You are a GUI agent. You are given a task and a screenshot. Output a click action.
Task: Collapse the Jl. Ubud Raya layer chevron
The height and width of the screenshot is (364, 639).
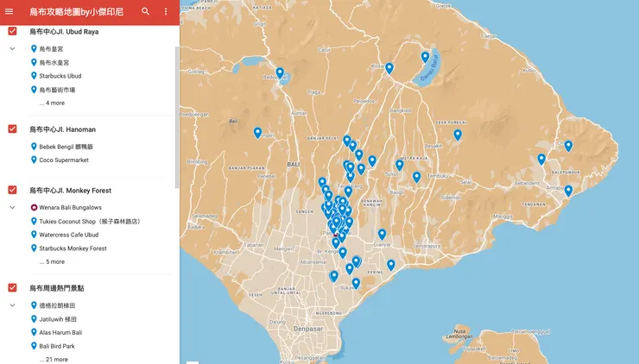(13, 49)
